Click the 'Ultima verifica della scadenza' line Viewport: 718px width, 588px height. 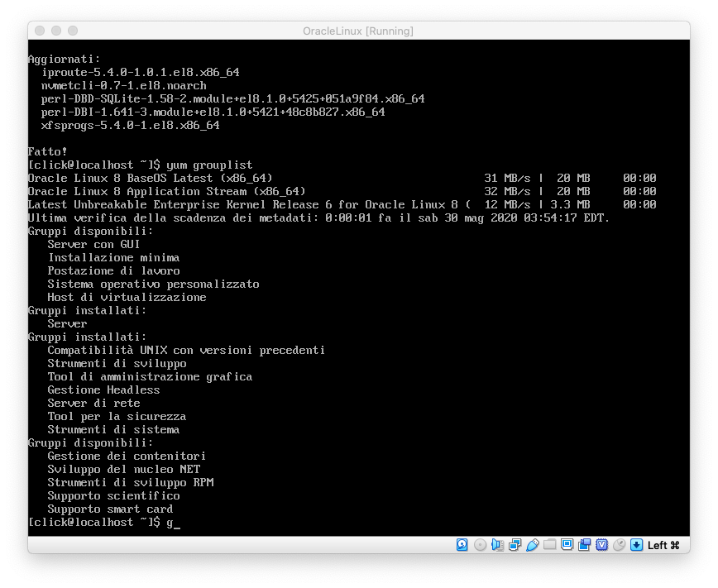(318, 218)
